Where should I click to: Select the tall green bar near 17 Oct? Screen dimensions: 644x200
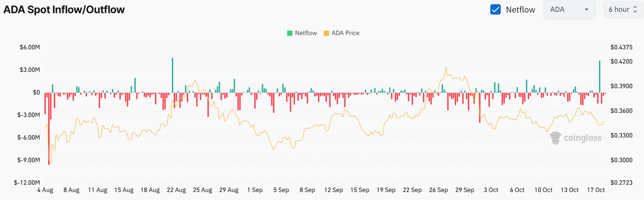599,76
